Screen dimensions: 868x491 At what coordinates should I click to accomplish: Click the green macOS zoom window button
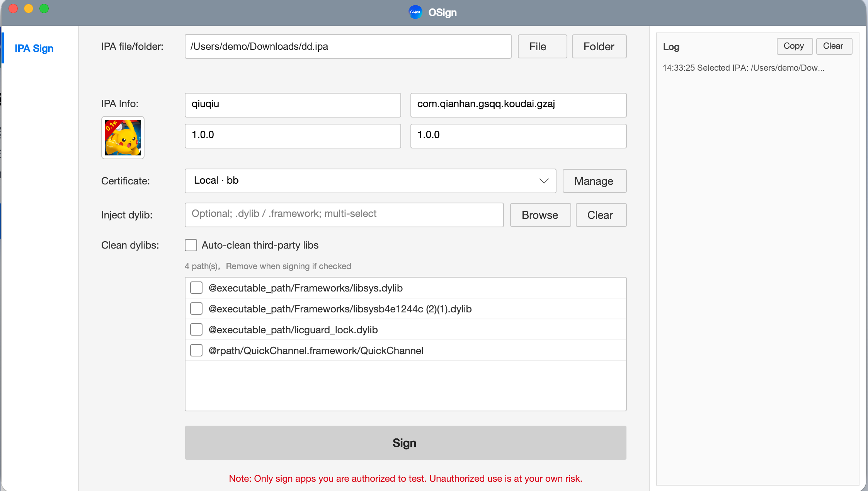(x=44, y=9)
